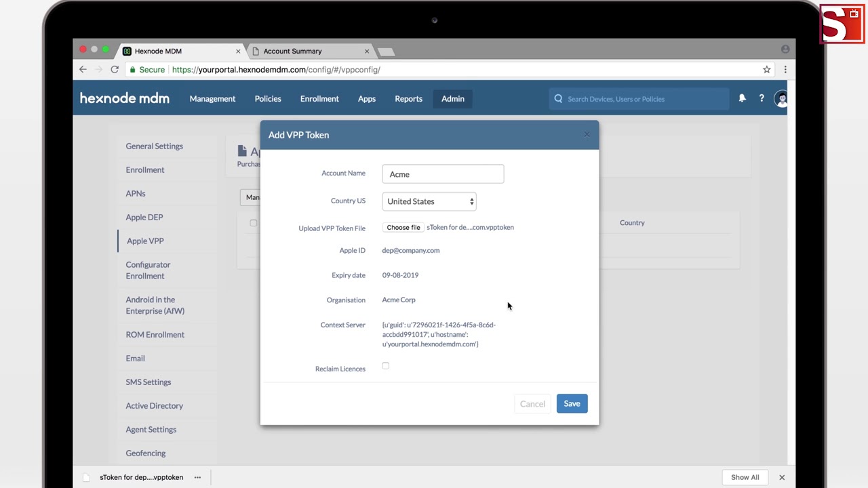Click the Account Name field containing Acme

pyautogui.click(x=443, y=174)
